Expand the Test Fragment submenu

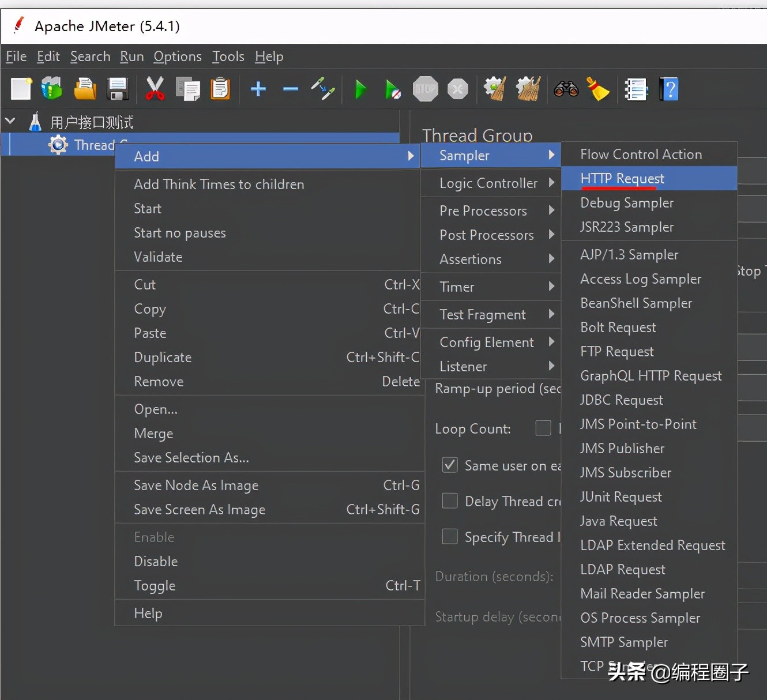point(491,314)
